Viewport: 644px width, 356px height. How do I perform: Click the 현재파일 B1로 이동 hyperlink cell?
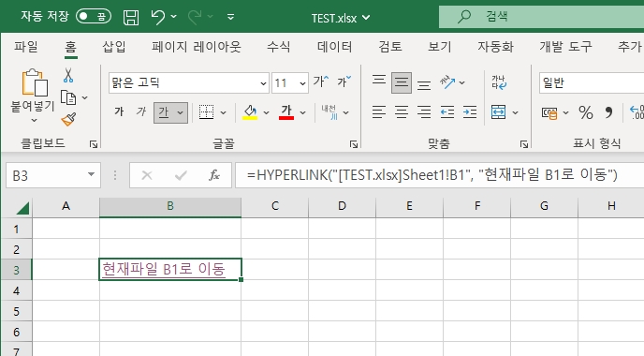(x=170, y=269)
